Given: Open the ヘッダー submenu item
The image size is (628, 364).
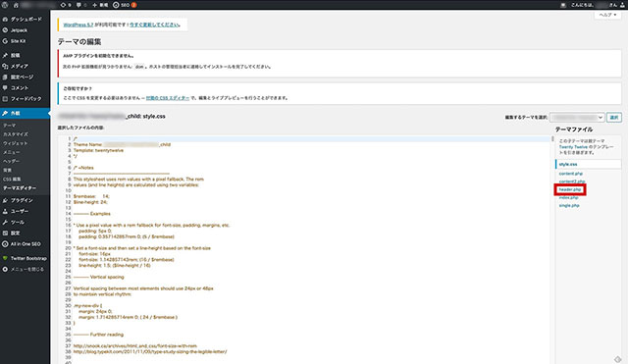Looking at the screenshot, I should click(x=11, y=161).
